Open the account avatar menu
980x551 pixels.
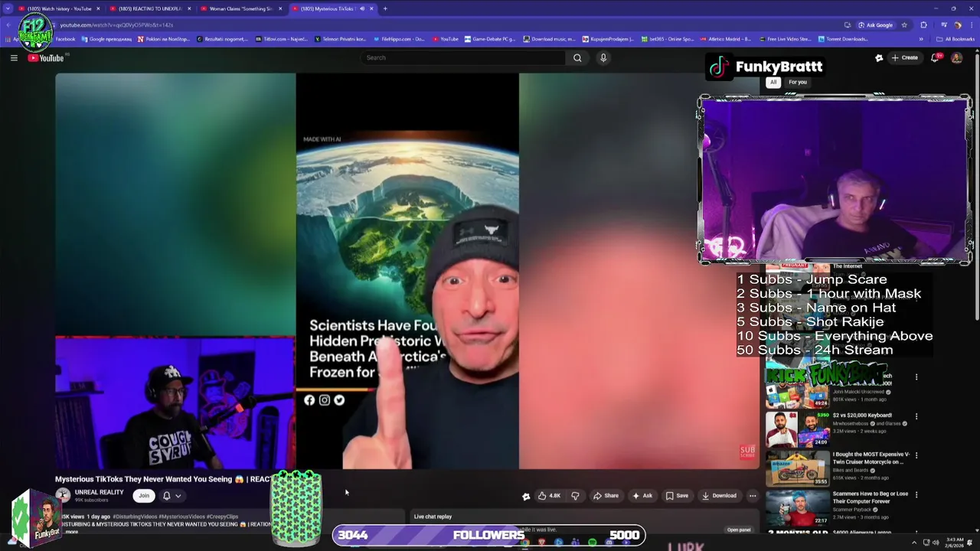pyautogui.click(x=956, y=57)
